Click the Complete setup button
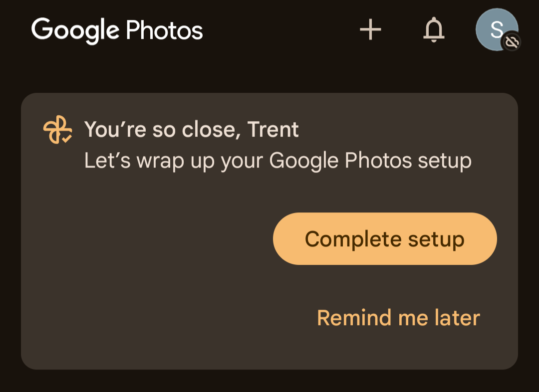The height and width of the screenshot is (392, 539). pyautogui.click(x=385, y=239)
